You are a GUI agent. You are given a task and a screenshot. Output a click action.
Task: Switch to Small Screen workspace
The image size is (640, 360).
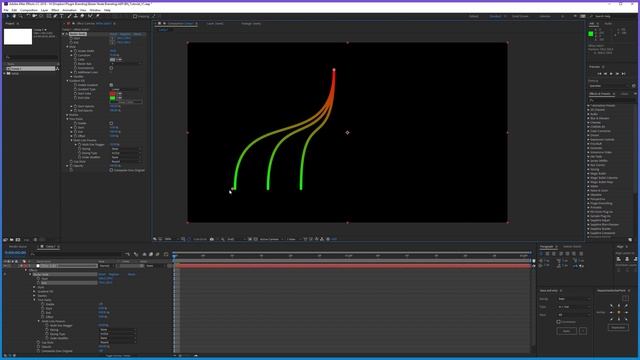(520, 16)
